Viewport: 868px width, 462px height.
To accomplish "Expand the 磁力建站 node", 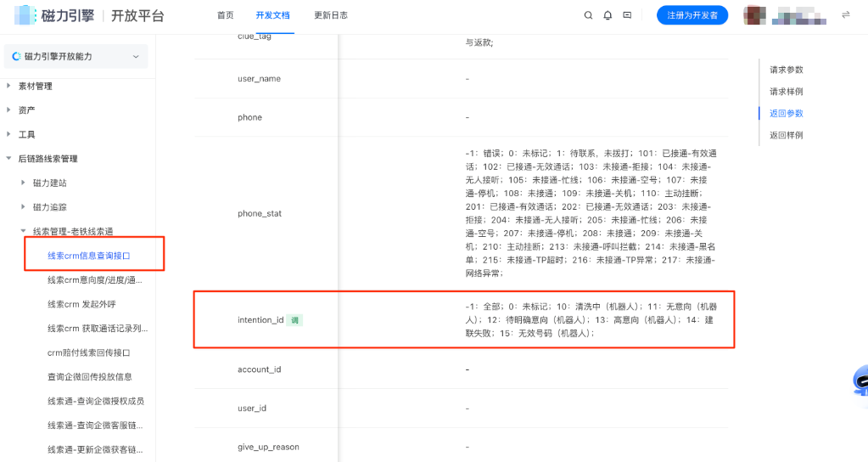I will pyautogui.click(x=23, y=183).
